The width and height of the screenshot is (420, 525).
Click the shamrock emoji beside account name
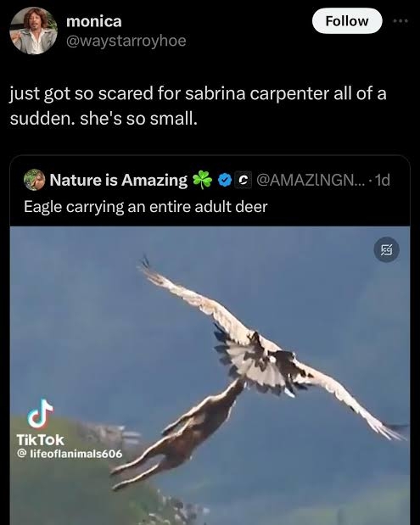click(202, 180)
